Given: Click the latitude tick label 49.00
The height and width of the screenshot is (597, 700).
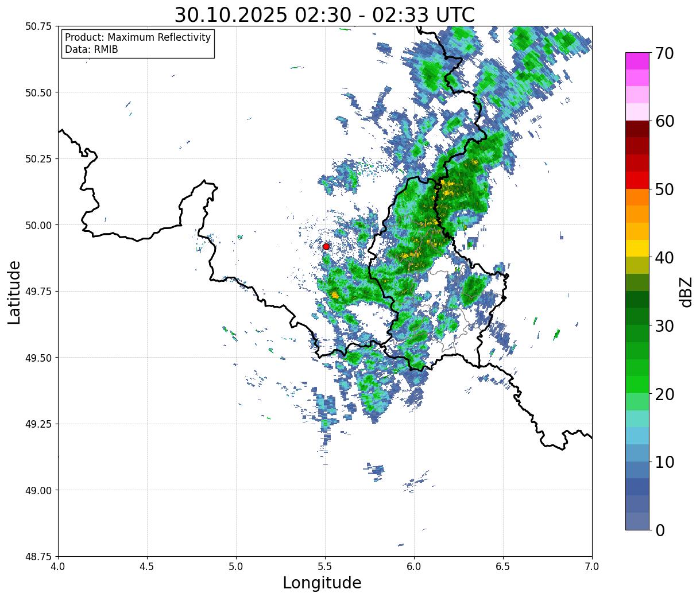Looking at the screenshot, I should tap(38, 490).
